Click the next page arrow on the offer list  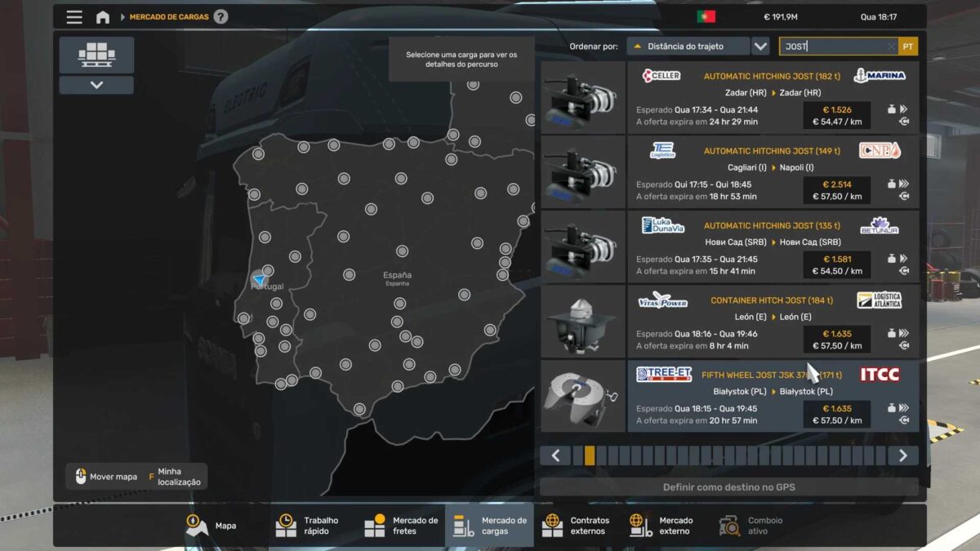[902, 455]
